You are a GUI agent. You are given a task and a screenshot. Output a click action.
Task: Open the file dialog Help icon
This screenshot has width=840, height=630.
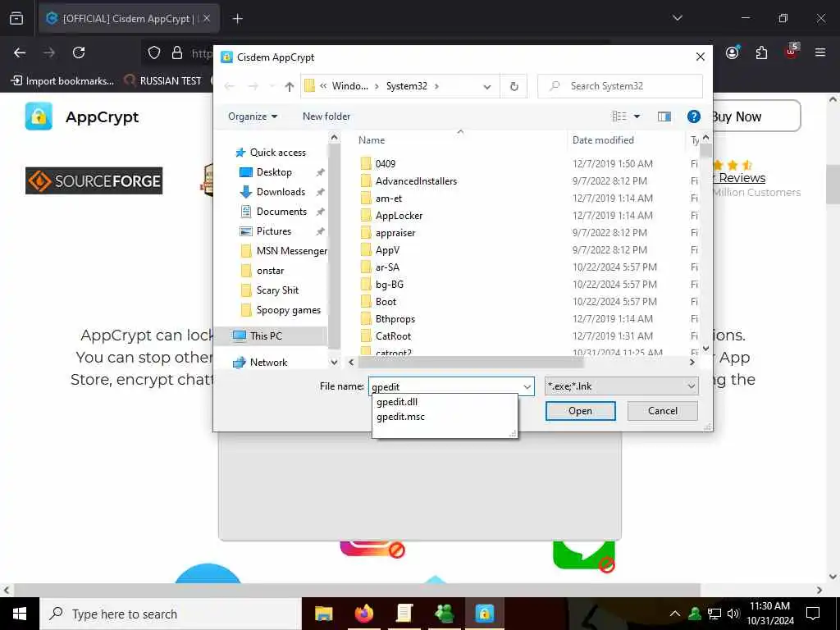(693, 116)
